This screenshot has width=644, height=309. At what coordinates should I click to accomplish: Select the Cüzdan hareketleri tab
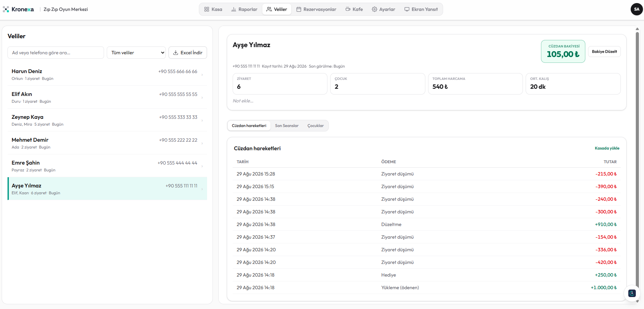(x=249, y=126)
